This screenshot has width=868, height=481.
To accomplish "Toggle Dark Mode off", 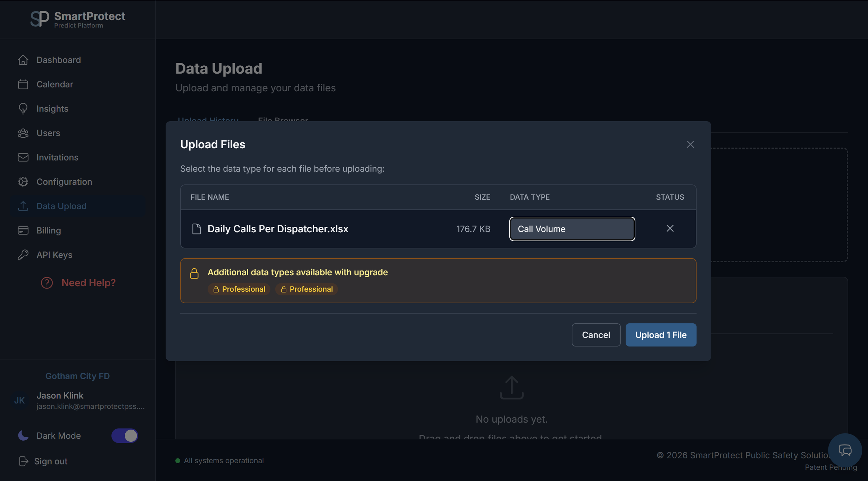I will [x=125, y=436].
